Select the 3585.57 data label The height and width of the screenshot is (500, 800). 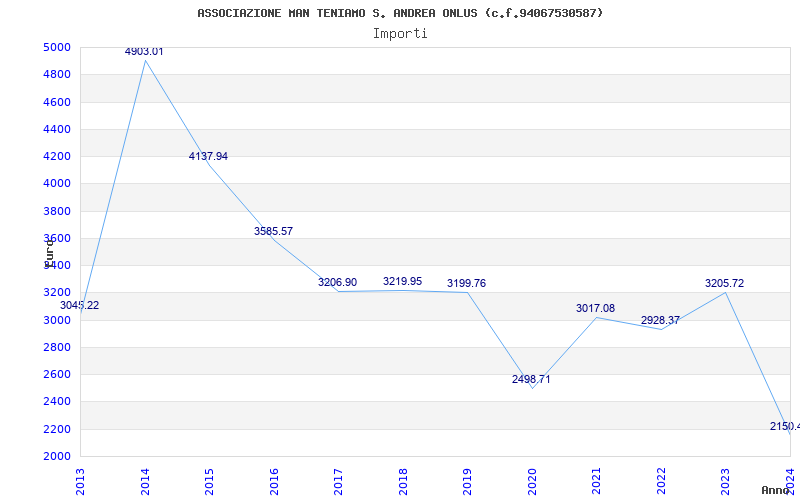point(273,231)
